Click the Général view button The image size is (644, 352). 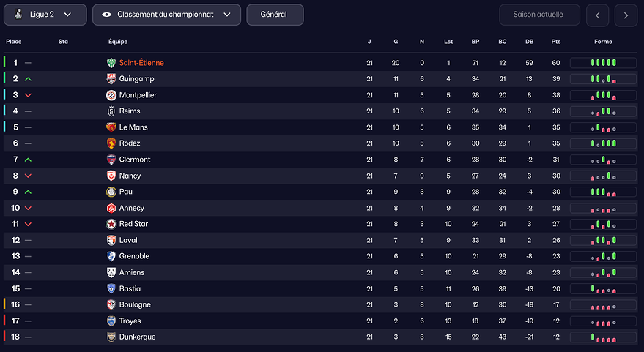(x=275, y=15)
